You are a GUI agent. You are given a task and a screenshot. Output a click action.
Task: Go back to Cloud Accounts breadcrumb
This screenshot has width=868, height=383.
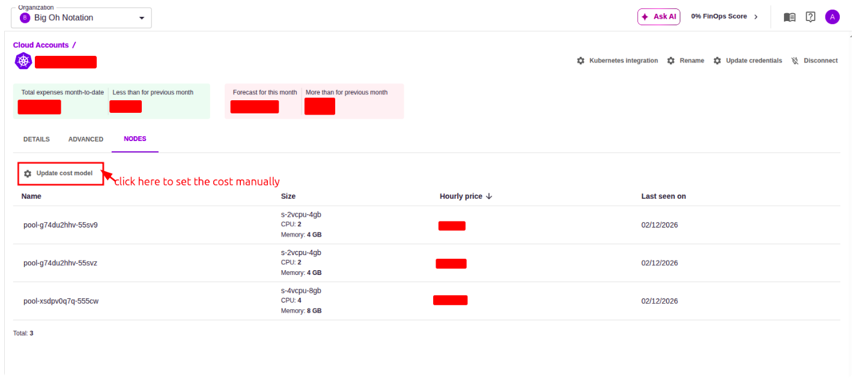tap(41, 45)
